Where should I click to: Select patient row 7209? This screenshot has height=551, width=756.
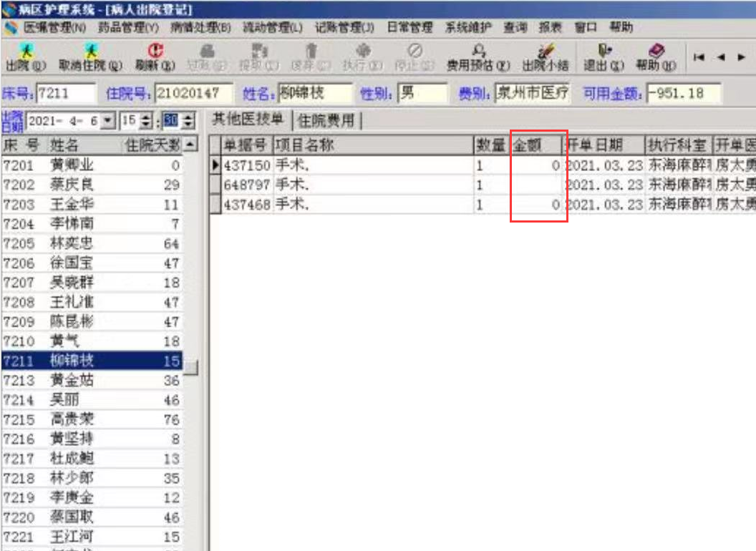(x=92, y=321)
